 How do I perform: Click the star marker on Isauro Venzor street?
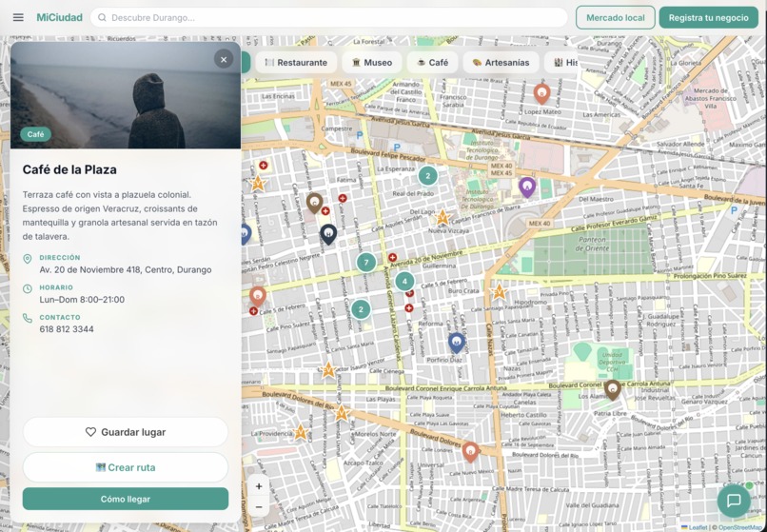tap(328, 370)
